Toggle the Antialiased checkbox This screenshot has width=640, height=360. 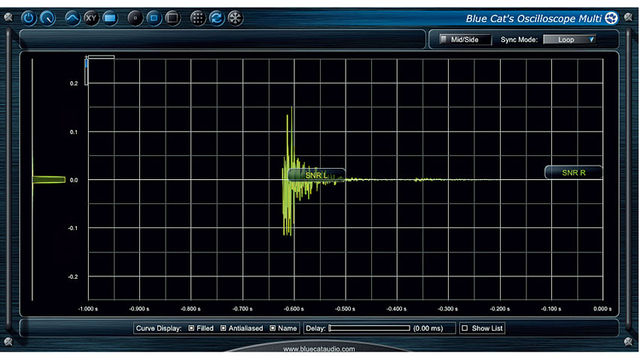[x=223, y=328]
